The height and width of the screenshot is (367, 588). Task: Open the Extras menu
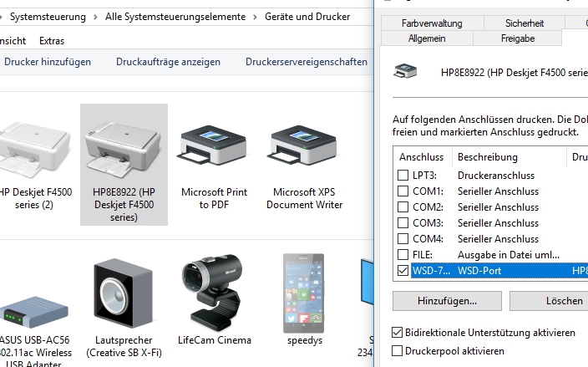(x=52, y=41)
